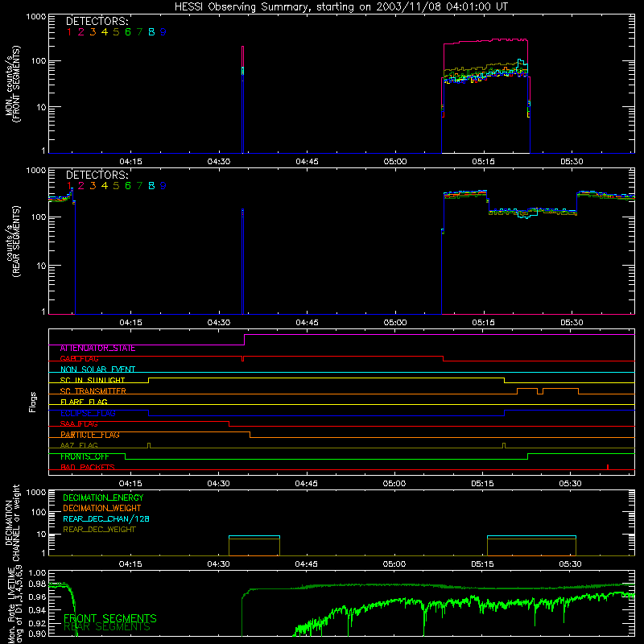This screenshot has height=644, width=644.
Task: Select the PARTICLE_FLAG label
Action: (x=90, y=435)
